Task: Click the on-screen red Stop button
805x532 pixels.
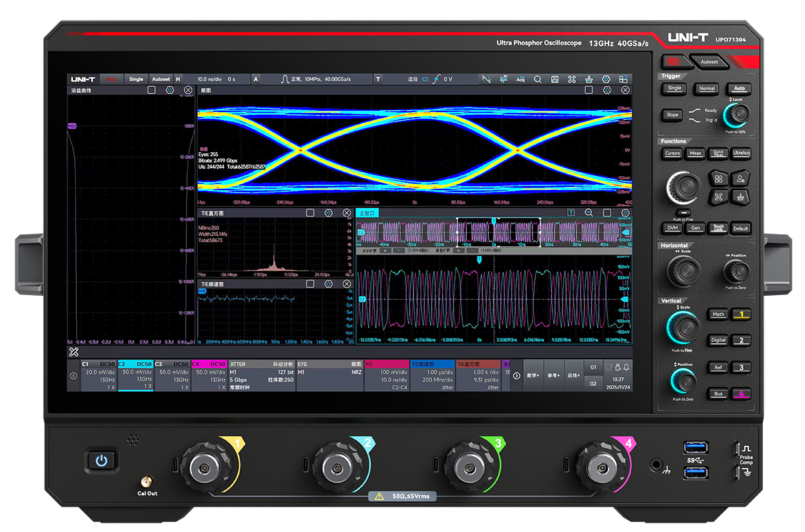Action: pos(112,79)
